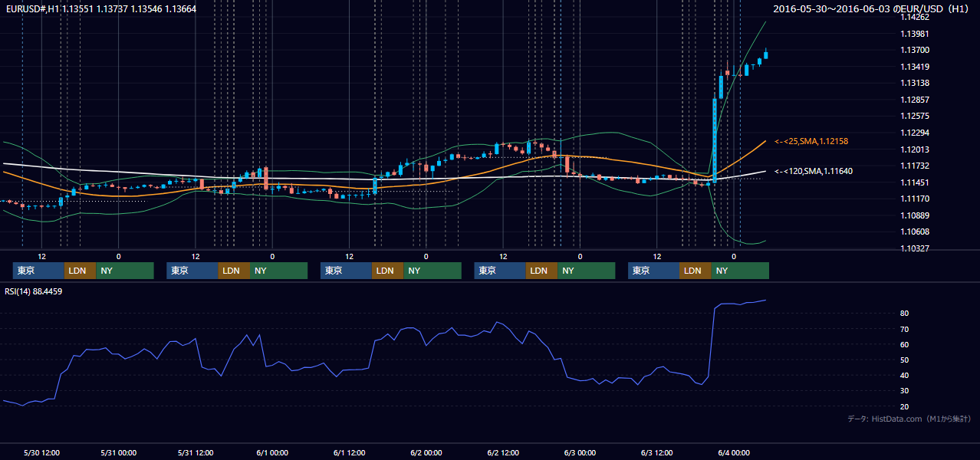Click the RSI axis value 20

(x=905, y=406)
